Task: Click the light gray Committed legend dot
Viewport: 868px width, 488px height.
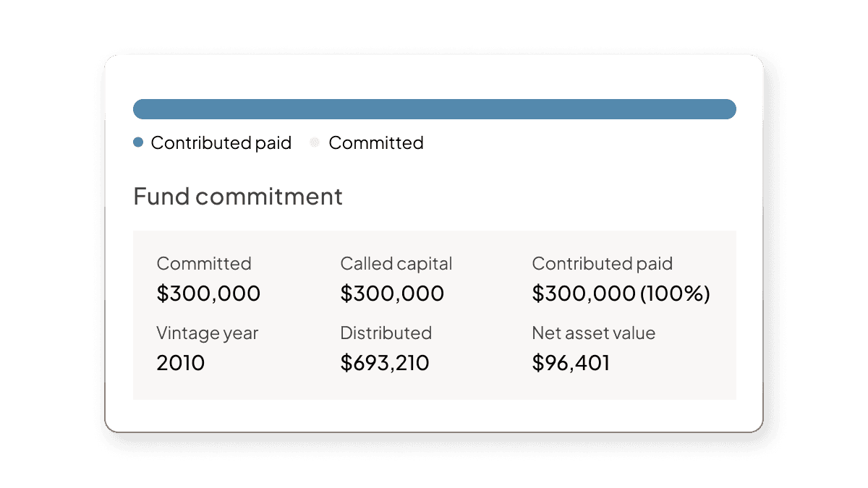Action: (315, 143)
